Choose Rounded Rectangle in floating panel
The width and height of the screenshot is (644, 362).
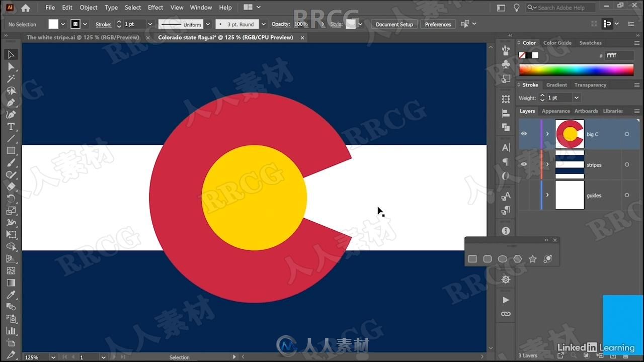[488, 259]
